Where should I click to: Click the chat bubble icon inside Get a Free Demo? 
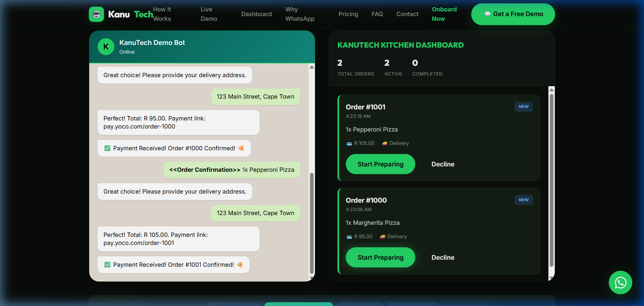[x=487, y=14]
